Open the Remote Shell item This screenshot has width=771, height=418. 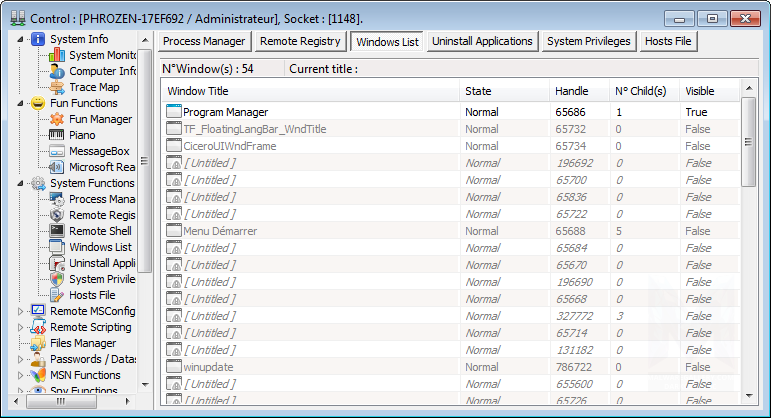(x=100, y=231)
